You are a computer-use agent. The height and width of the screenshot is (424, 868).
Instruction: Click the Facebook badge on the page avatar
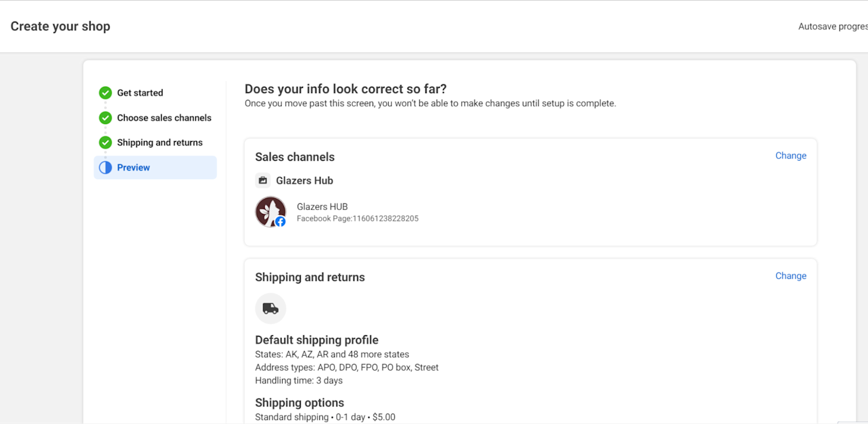(280, 221)
